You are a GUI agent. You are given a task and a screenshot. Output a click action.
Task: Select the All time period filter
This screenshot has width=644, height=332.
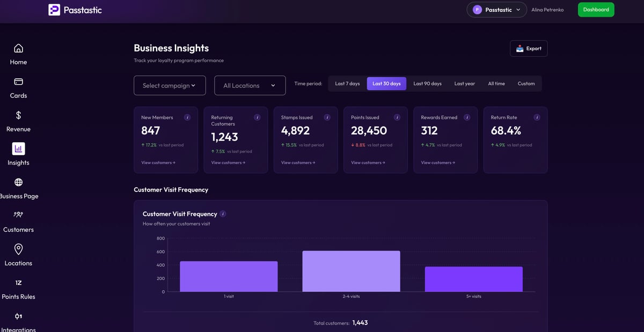coord(496,83)
